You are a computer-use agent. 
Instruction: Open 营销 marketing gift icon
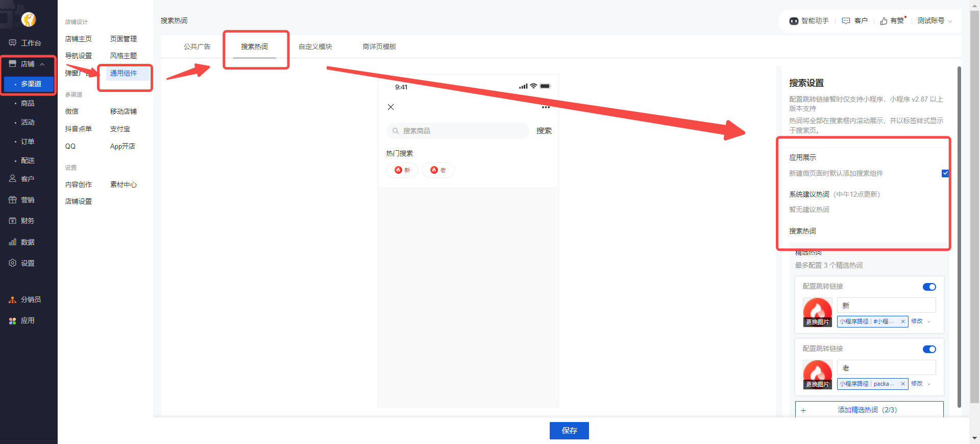pos(13,200)
